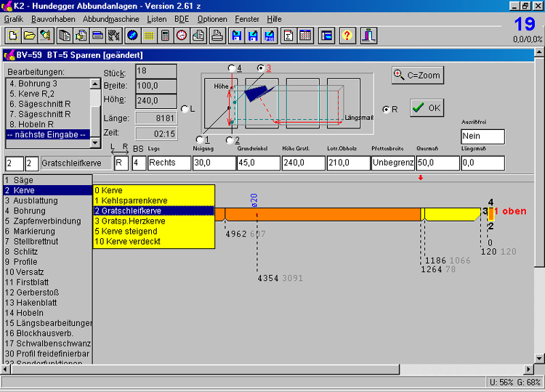Image resolution: width=545 pixels, height=392 pixels.
Task: Click the yellow grid toolbar icon
Action: pos(149,36)
